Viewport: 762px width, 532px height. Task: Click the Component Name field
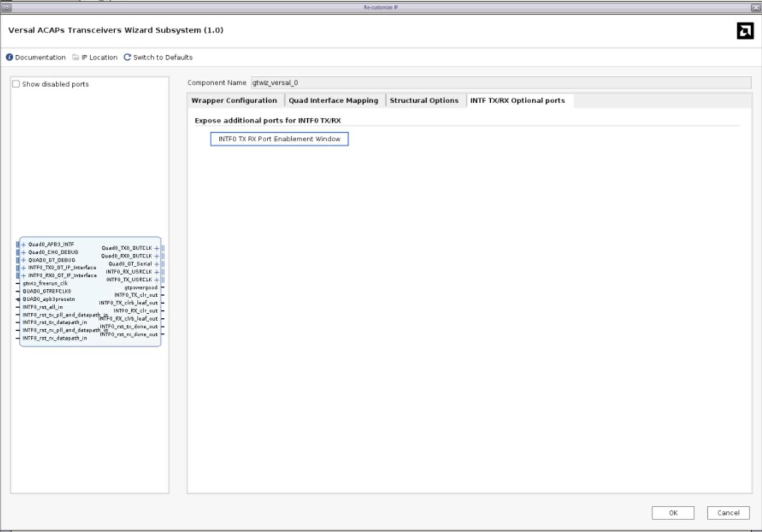(x=500, y=83)
